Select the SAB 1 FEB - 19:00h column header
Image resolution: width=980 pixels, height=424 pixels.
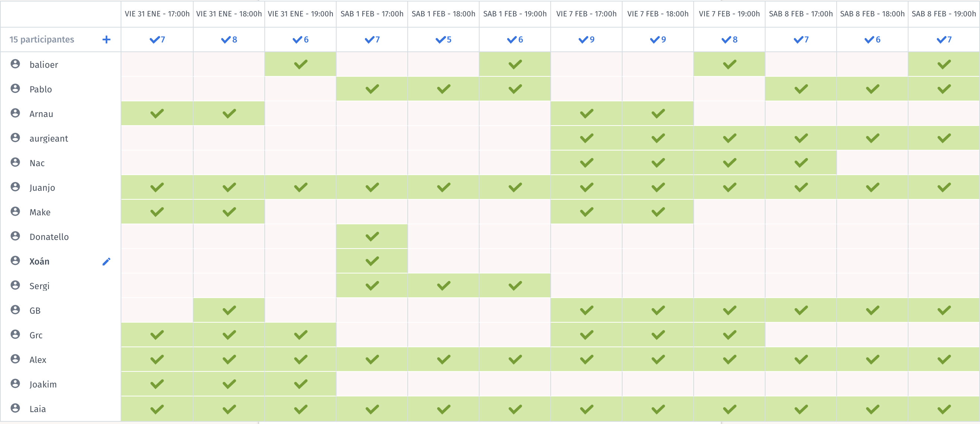515,14
